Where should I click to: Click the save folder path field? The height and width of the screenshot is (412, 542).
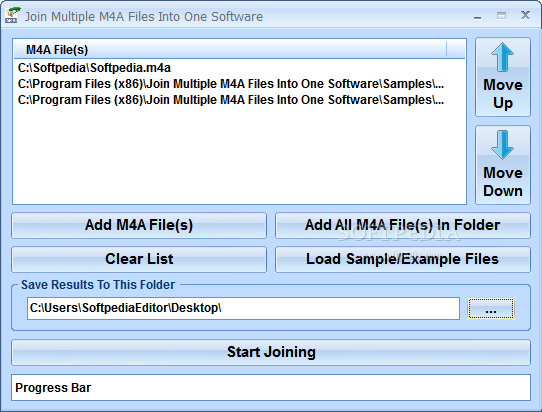pyautogui.click(x=243, y=308)
